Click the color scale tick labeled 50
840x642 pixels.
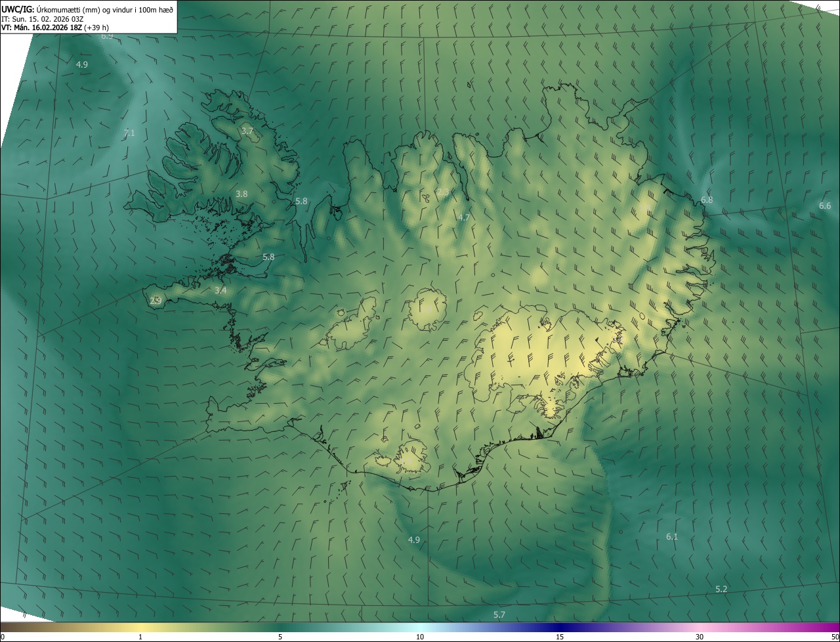(x=835, y=637)
